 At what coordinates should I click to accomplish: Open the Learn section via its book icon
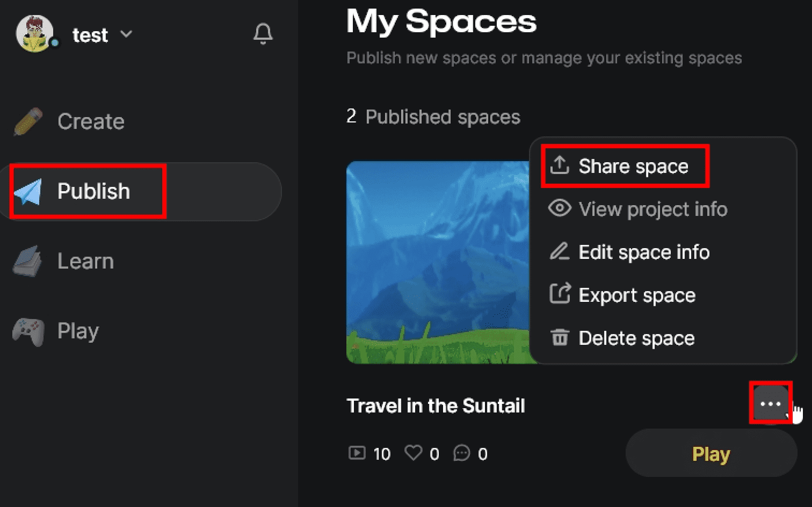click(28, 260)
